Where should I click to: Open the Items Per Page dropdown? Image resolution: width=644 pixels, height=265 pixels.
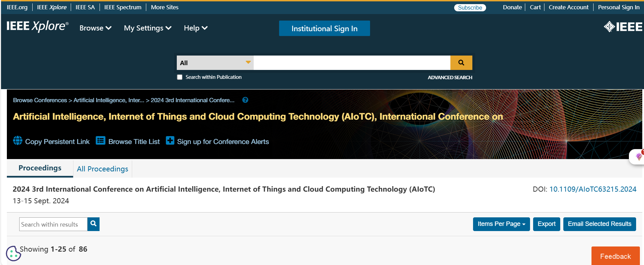pyautogui.click(x=501, y=224)
